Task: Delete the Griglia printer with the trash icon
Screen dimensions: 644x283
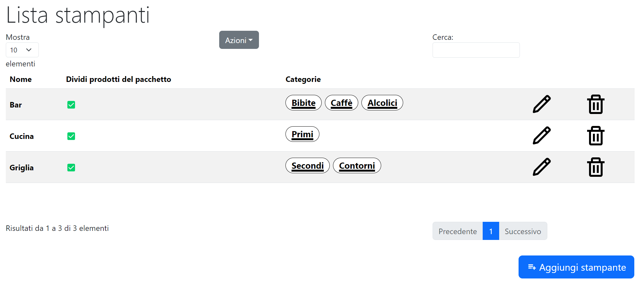Action: click(x=596, y=167)
